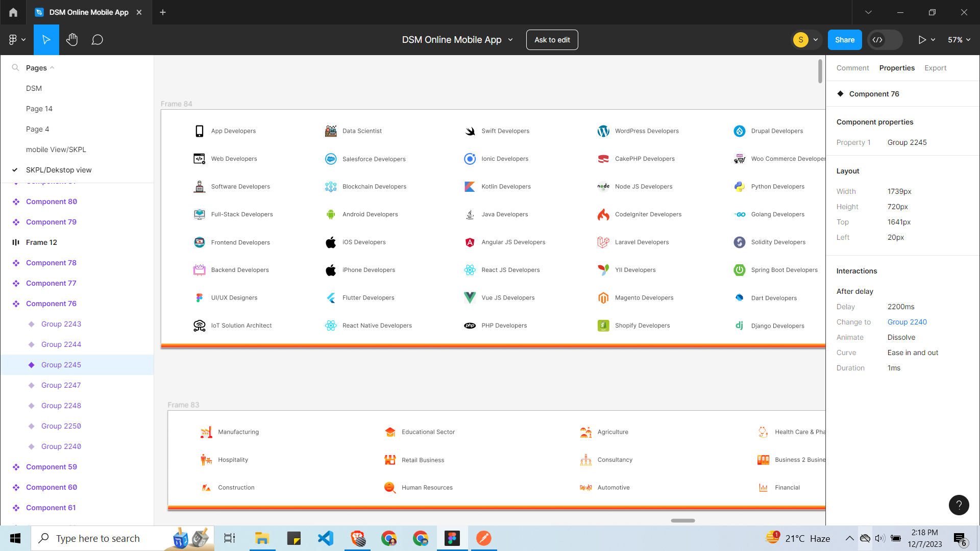The width and height of the screenshot is (980, 551).
Task: Click the Android Developers icon
Action: [x=331, y=214]
